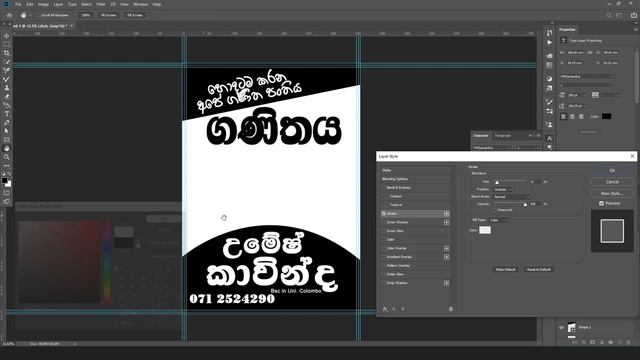Screen dimensions: 640x360
Task: Open the stroke Blend Mode dropdown
Action: point(511,197)
